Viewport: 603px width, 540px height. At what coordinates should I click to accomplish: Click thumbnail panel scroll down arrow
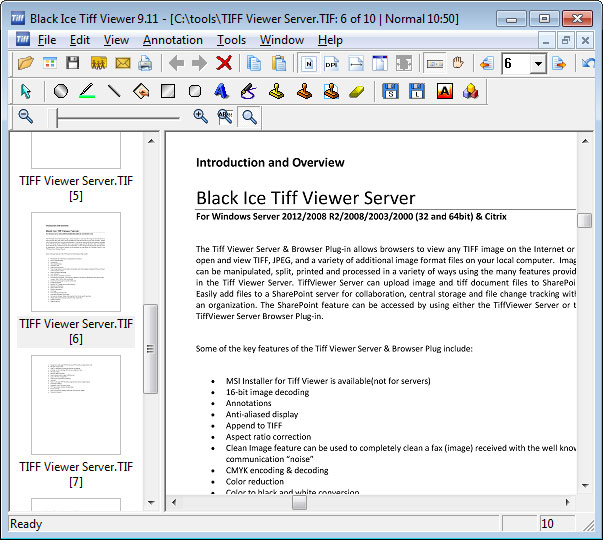151,502
